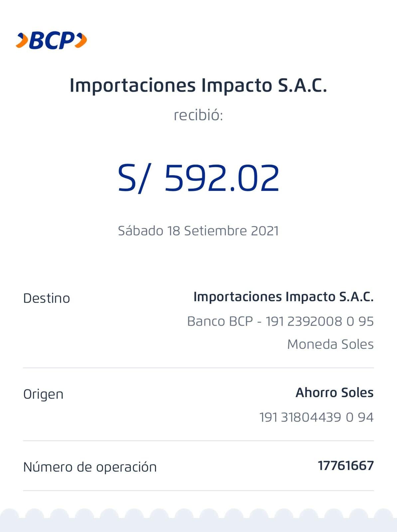
Task: Select the large Importaciones Impacto S.A.C. heading
Action: tap(198, 85)
